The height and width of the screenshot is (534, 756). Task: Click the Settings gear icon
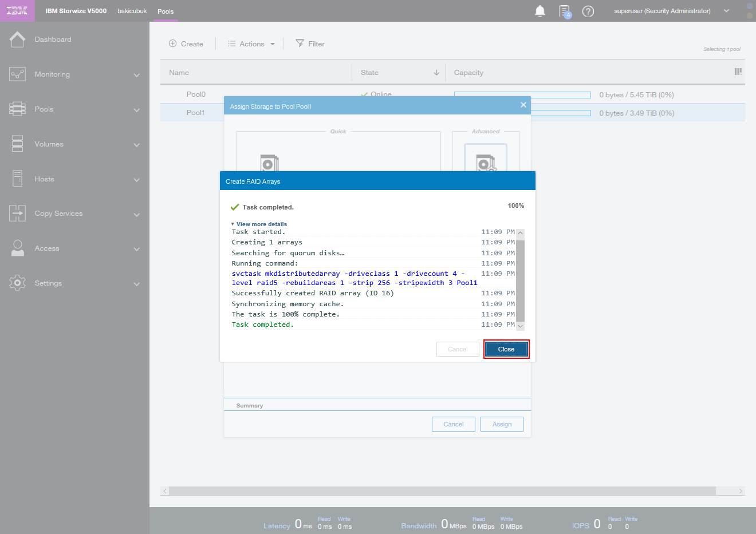point(17,283)
